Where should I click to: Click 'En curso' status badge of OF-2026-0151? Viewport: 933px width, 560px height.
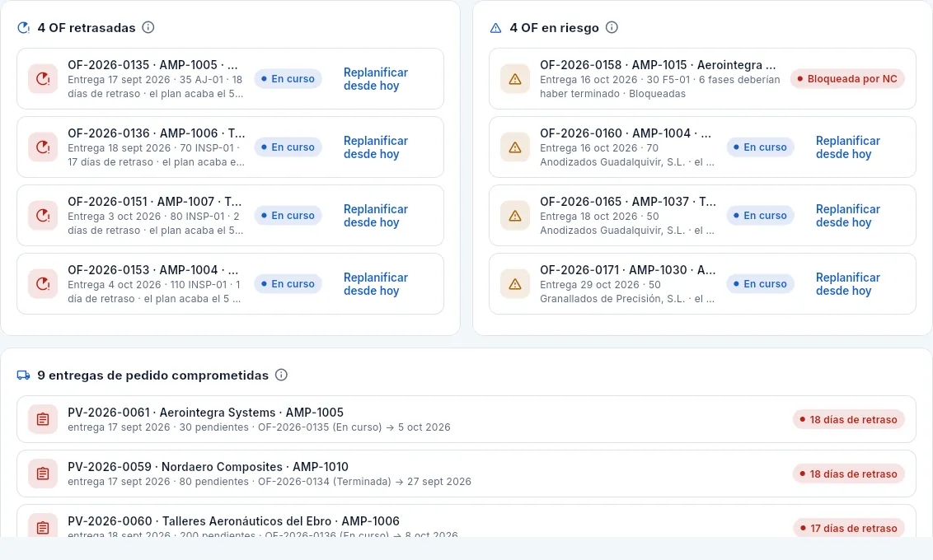click(288, 215)
